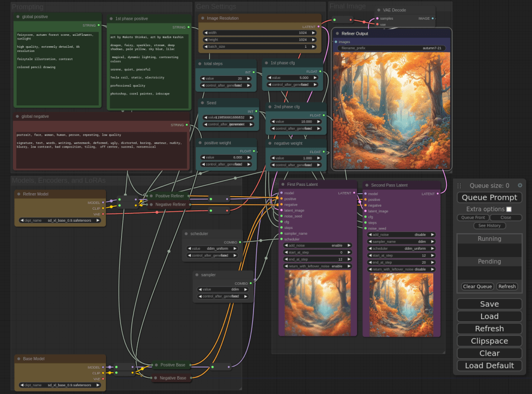Collapse the Refiner Output node via its title dot

pyautogui.click(x=337, y=34)
